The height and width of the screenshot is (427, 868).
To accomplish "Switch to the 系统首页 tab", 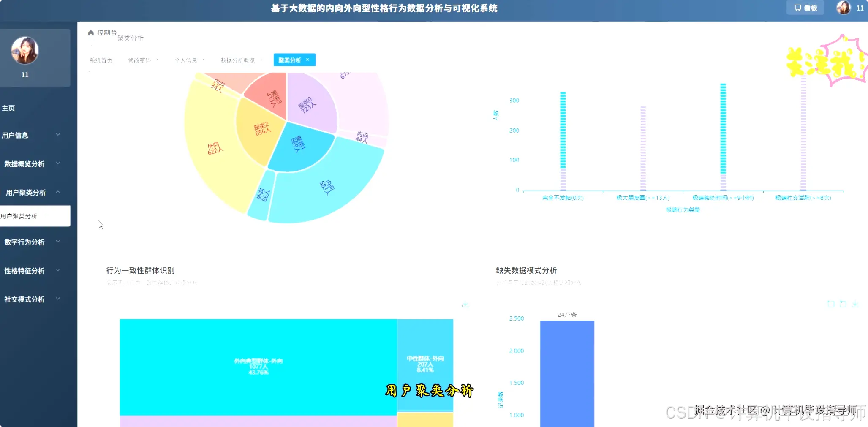I will tap(101, 60).
